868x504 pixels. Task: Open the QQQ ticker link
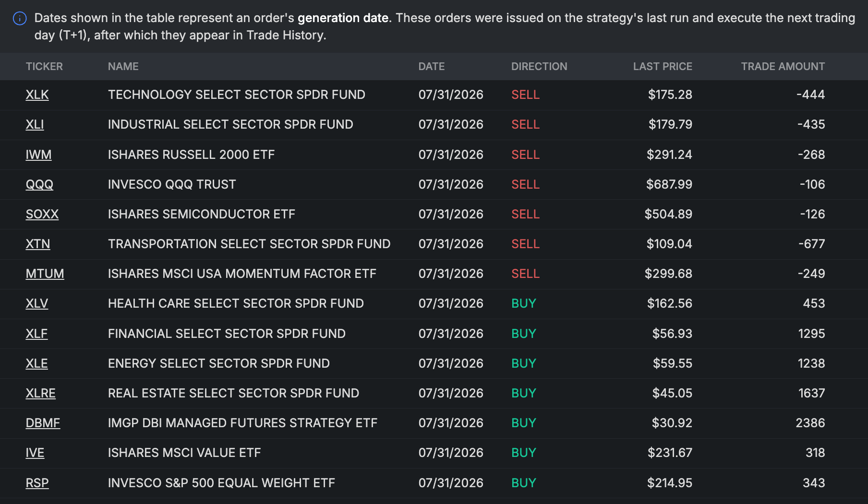click(x=39, y=184)
